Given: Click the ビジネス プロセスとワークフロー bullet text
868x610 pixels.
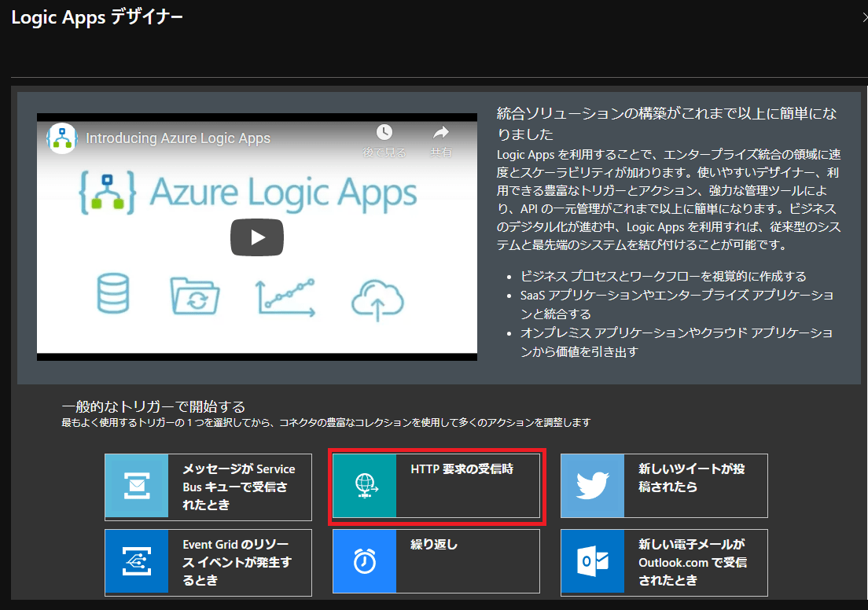Looking at the screenshot, I should coord(663,276).
